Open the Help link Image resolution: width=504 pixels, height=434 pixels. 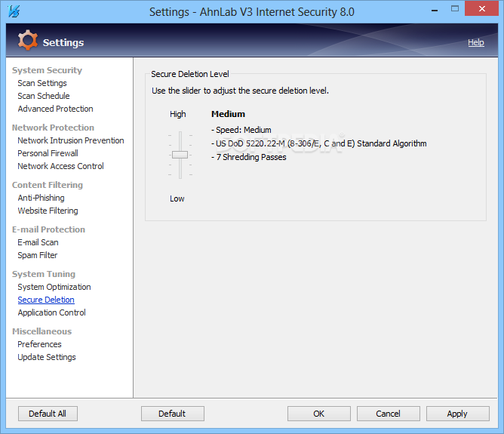tap(476, 42)
